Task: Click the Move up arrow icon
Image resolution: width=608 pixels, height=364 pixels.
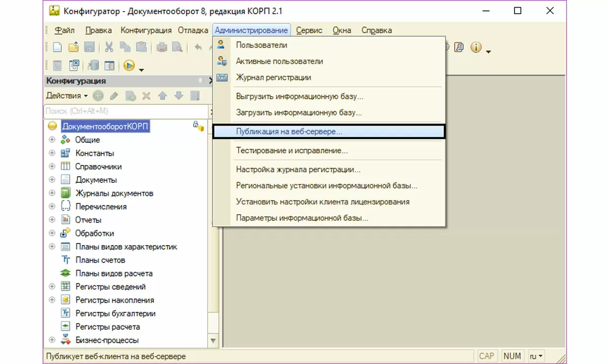Action: [163, 96]
